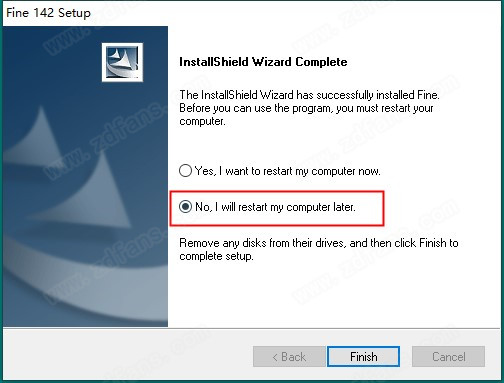Image resolution: width=504 pixels, height=383 pixels.
Task: Select 'Yes, I want to restart' radio button
Action: (185, 171)
